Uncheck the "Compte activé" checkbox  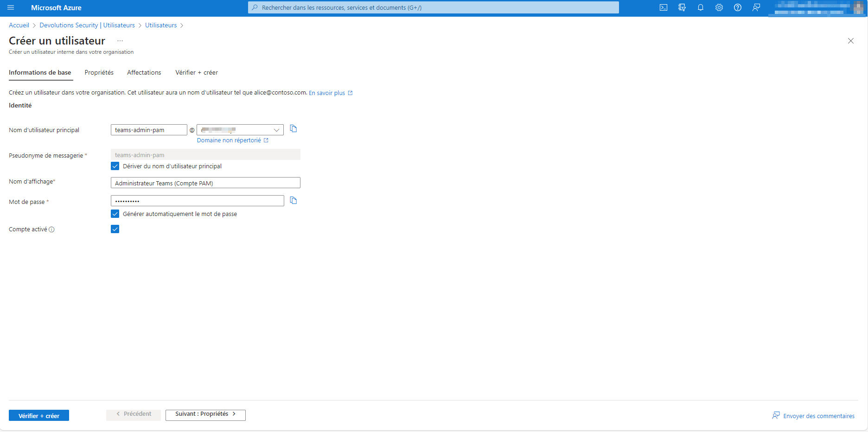[115, 229]
